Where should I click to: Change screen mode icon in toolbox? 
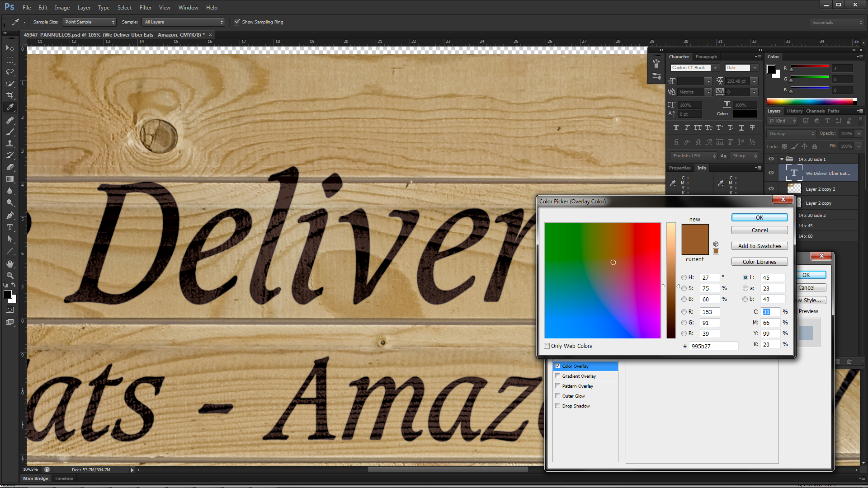tap(9, 322)
